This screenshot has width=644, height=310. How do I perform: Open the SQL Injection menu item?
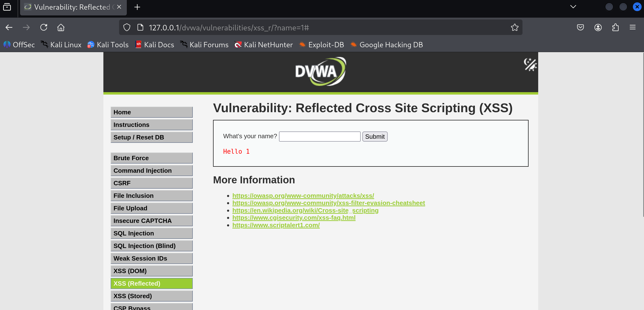point(151,233)
